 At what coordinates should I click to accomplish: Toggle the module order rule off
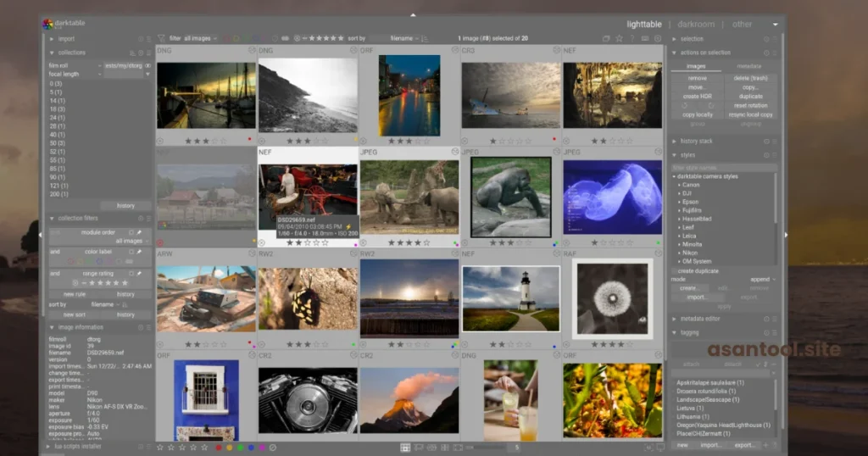(131, 232)
